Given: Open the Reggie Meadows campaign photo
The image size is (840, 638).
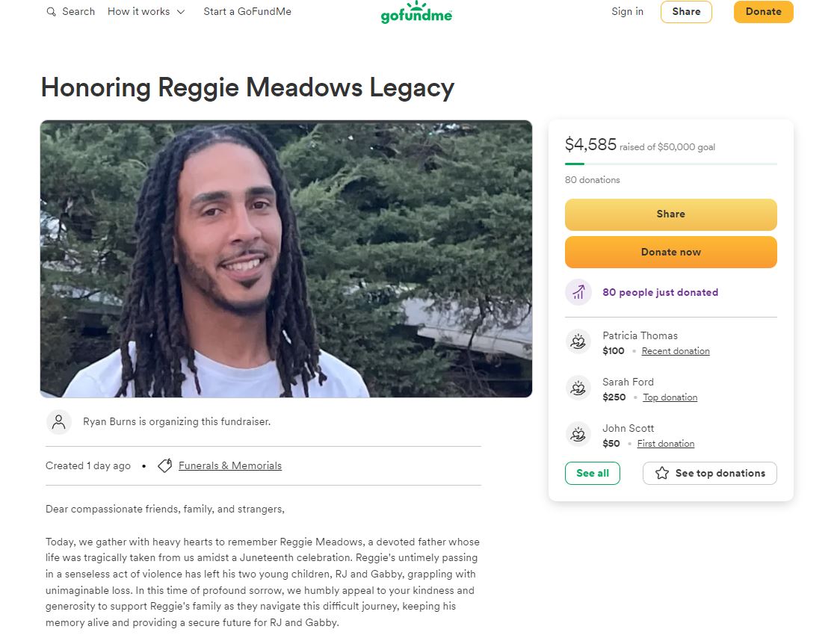Looking at the screenshot, I should [x=286, y=258].
